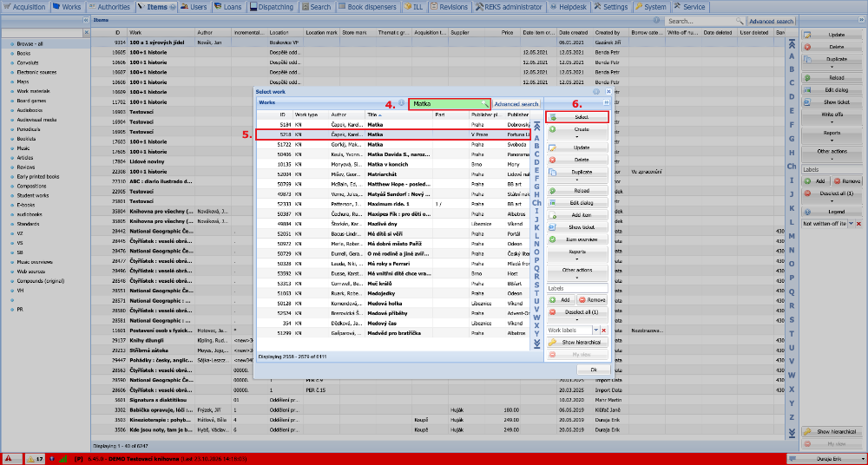Expand Other actions in Select work dialog
Image resolution: width=868 pixels, height=465 pixels.
[x=577, y=277]
